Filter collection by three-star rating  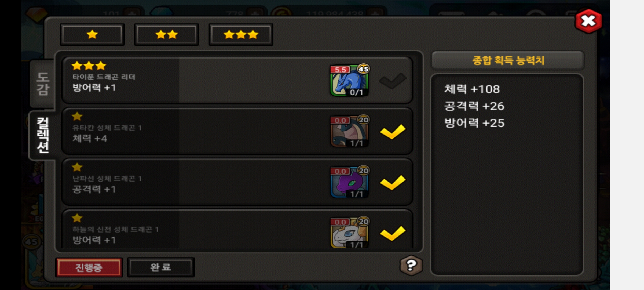click(x=241, y=34)
